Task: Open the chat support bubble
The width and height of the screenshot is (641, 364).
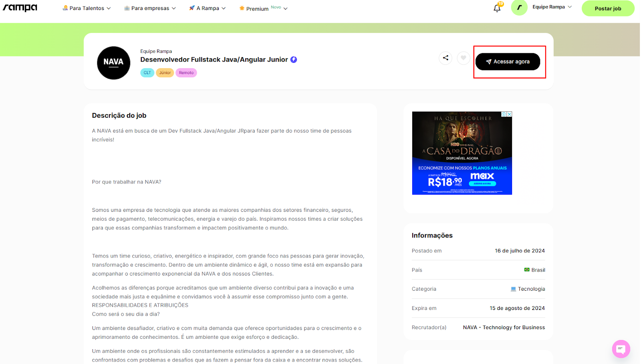Action: [x=621, y=349]
